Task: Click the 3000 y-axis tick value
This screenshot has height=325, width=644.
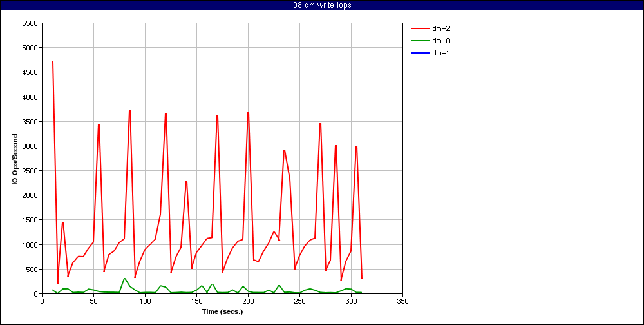Action: click(30, 146)
